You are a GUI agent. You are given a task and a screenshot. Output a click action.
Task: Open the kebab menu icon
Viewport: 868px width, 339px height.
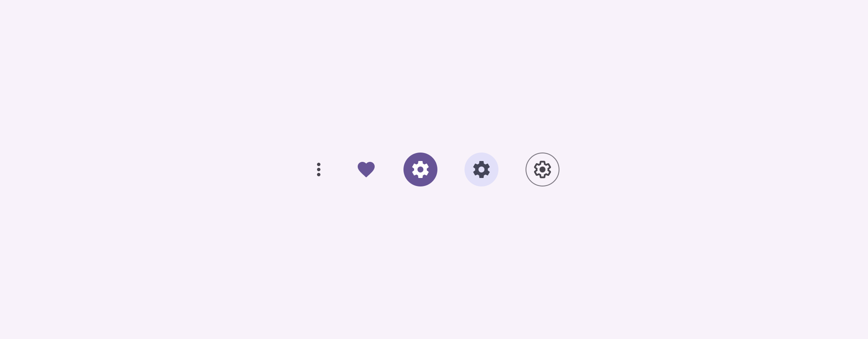click(x=319, y=169)
